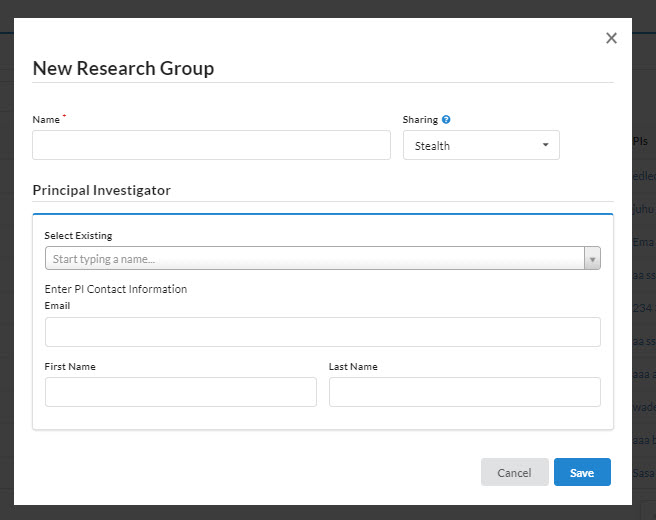This screenshot has width=656, height=520.
Task: Focus the 'Start typing a name...' search box
Action: point(314,259)
